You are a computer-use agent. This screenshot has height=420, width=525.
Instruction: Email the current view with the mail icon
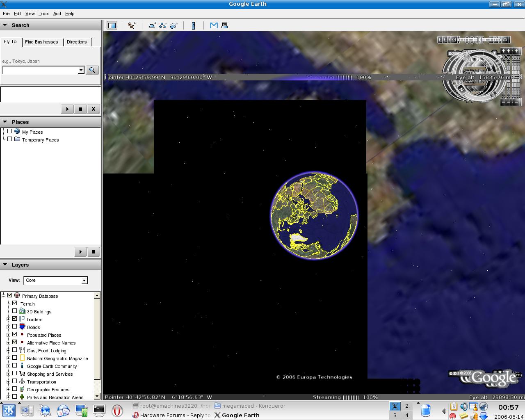click(214, 25)
